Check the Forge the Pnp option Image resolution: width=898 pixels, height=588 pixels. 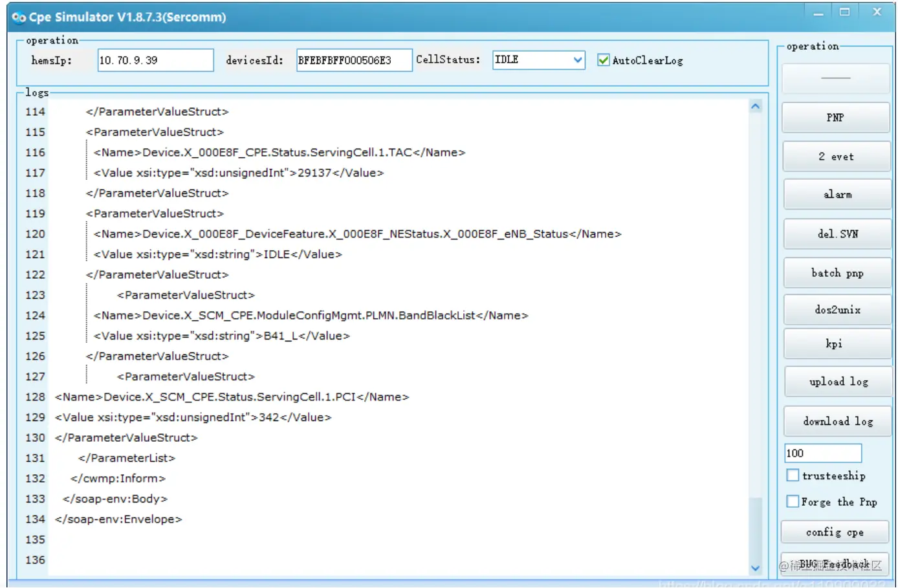click(x=793, y=501)
